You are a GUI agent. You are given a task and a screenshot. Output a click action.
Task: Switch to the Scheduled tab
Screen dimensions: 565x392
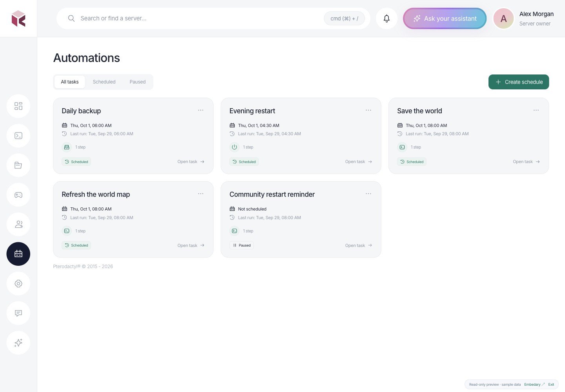(x=104, y=82)
